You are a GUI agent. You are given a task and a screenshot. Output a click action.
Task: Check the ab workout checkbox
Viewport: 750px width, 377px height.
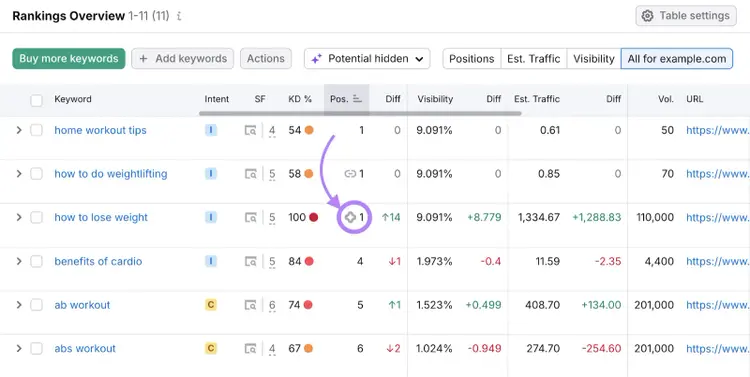click(x=36, y=305)
